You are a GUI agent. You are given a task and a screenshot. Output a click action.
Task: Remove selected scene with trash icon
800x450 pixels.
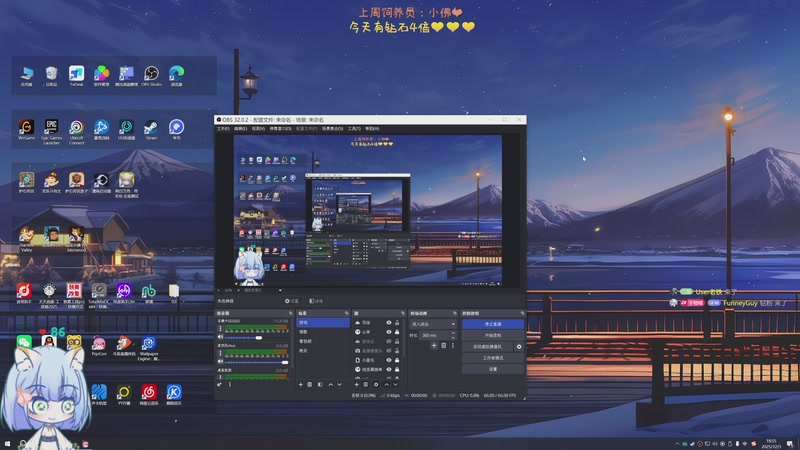pos(310,385)
